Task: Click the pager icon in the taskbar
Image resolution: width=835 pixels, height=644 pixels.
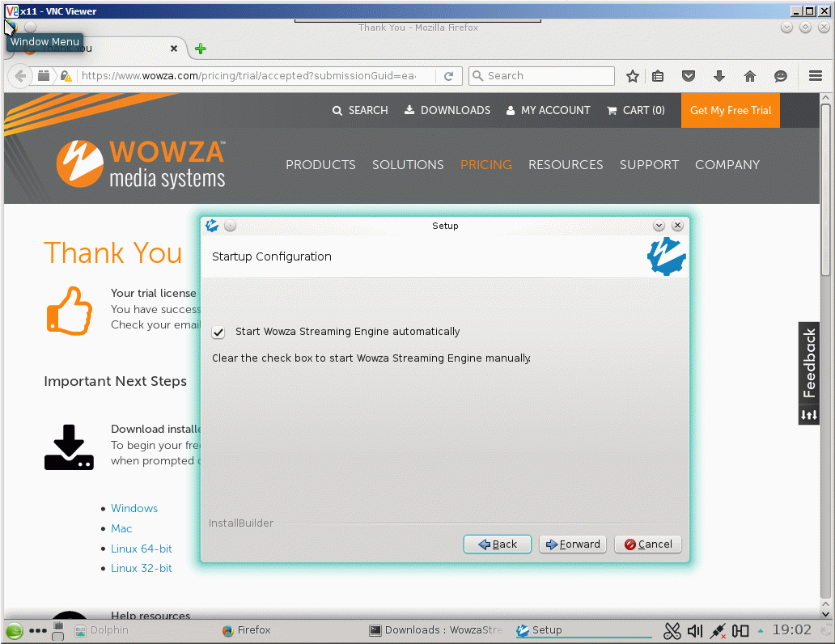Action: [58, 631]
